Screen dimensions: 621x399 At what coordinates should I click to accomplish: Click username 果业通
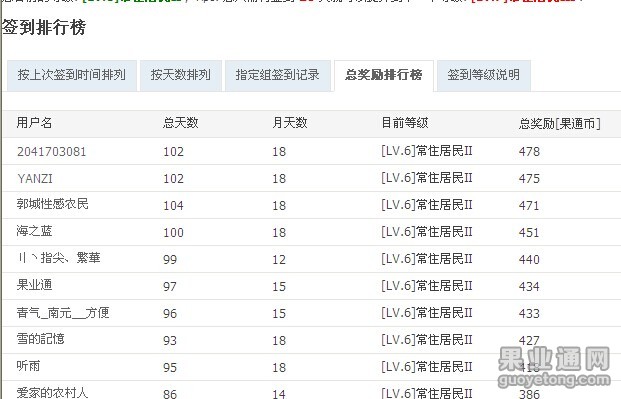point(34,285)
